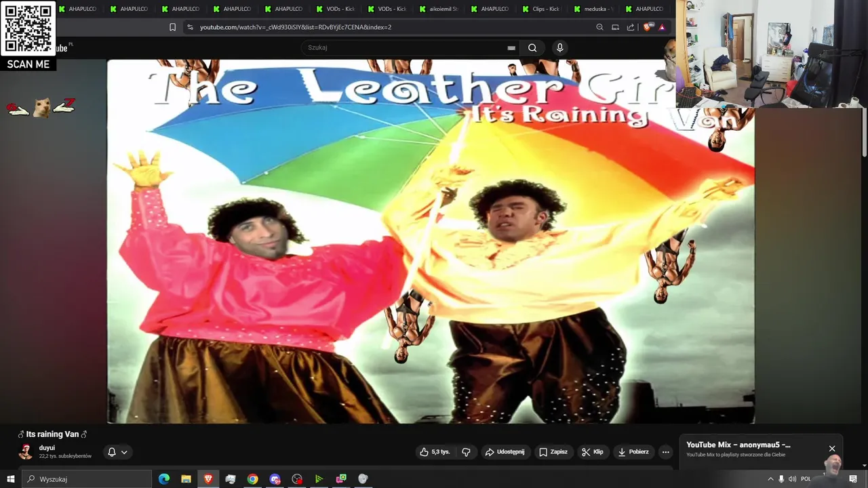Viewport: 868px width, 488px height.
Task: Open File Explorer from the taskbar
Action: 186,479
